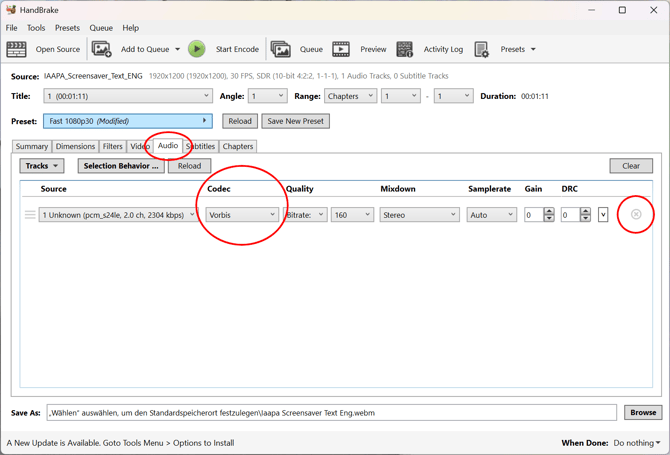Click the Gain value field

[534, 214]
